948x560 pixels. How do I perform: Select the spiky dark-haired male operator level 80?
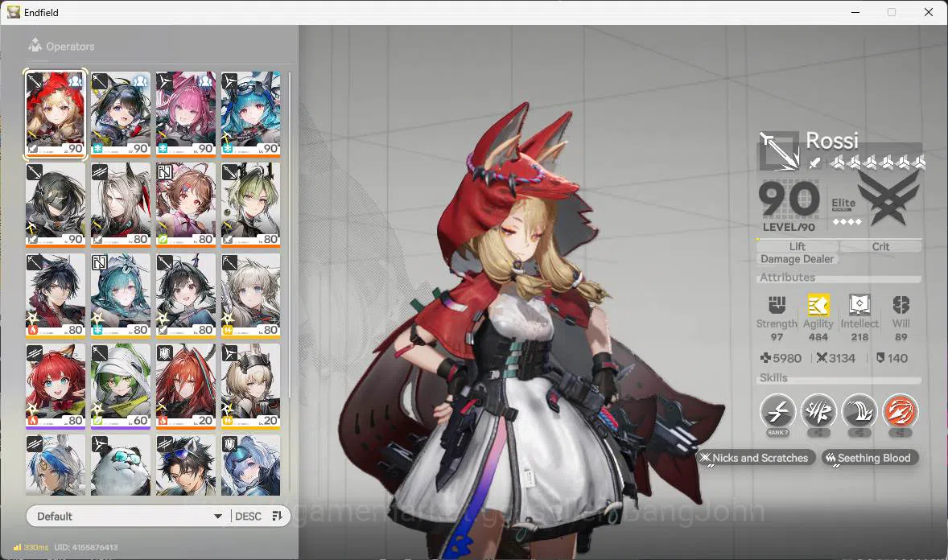(56, 295)
